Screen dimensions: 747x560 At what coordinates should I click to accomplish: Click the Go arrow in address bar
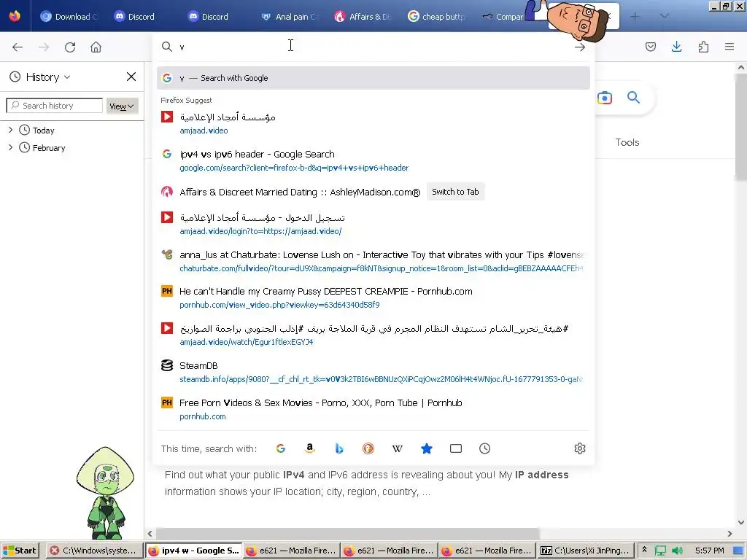579,47
